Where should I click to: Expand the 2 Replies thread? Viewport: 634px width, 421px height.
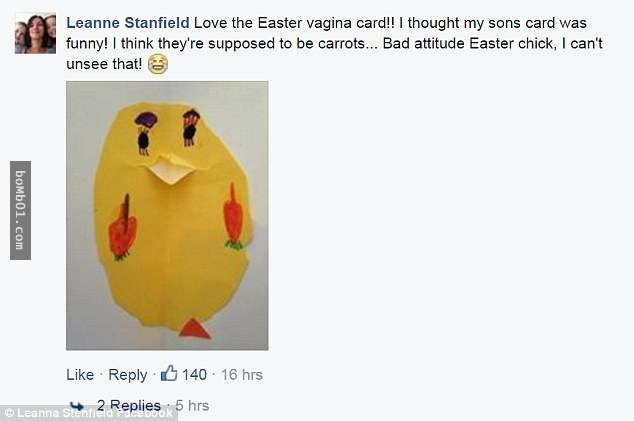click(128, 406)
